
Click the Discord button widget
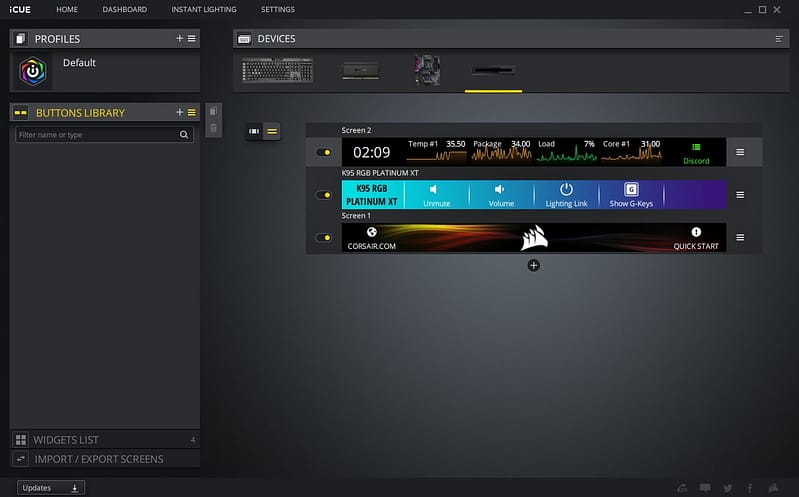(696, 153)
